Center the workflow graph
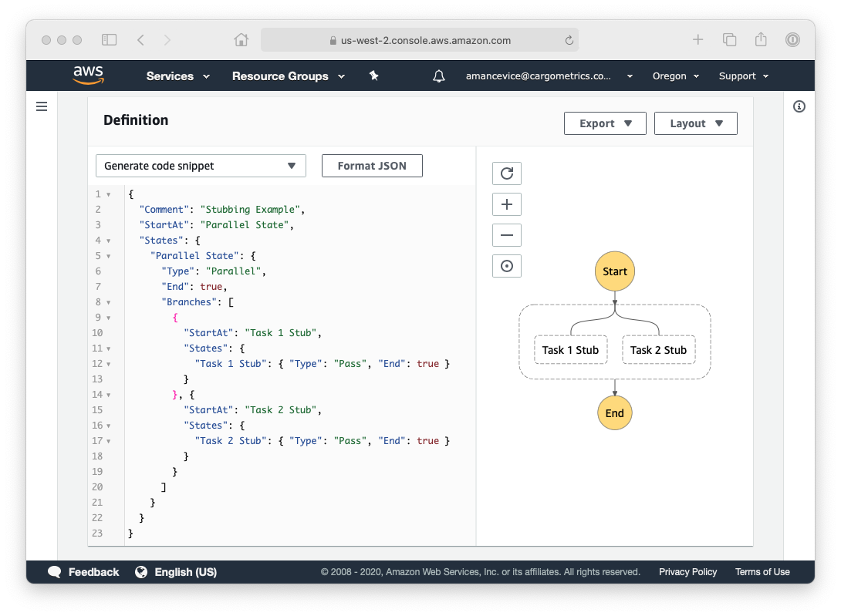This screenshot has width=841, height=616. [507, 266]
